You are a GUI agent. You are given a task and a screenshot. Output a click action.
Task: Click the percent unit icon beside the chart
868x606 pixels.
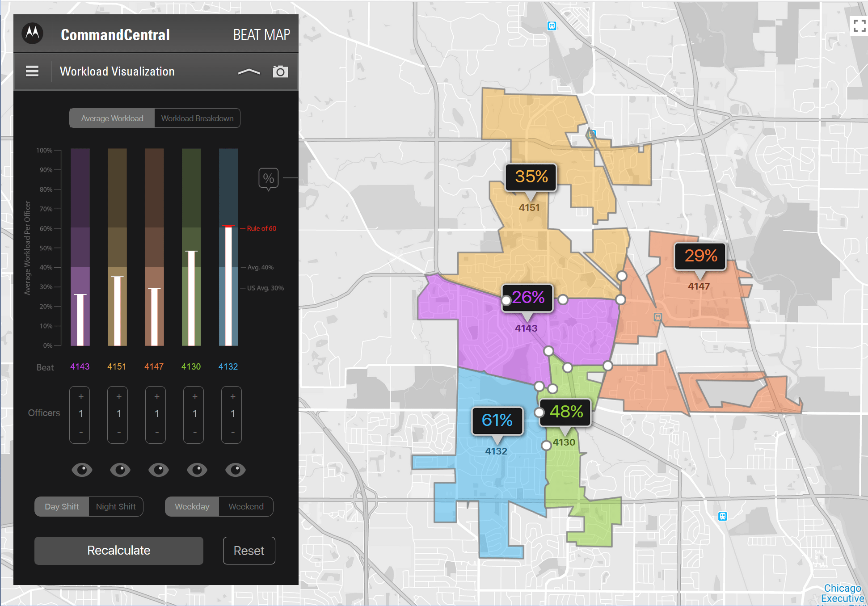(268, 179)
